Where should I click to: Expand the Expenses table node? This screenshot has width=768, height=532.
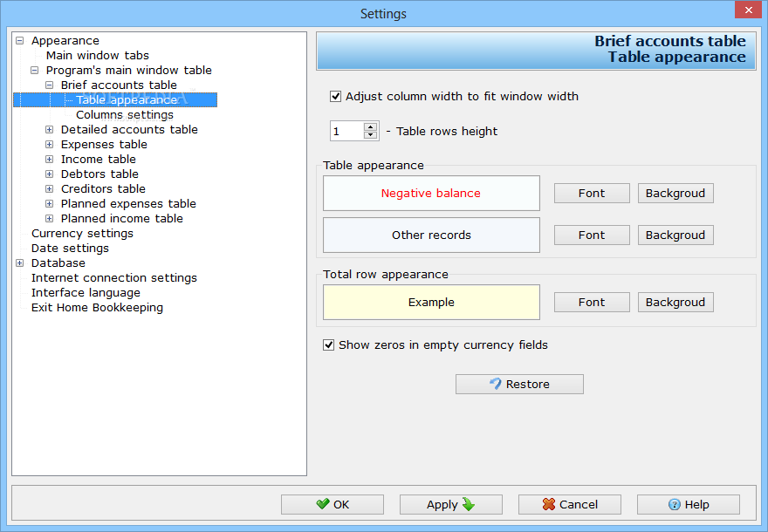[49, 145]
